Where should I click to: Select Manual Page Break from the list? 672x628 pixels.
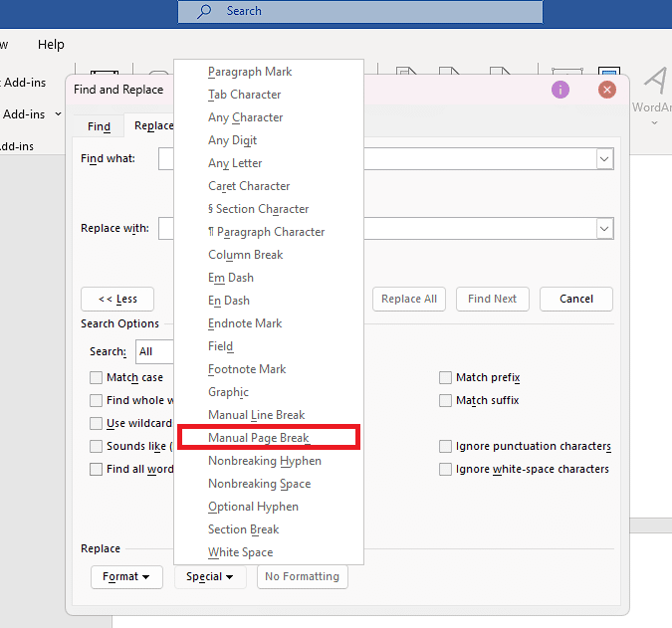259,438
